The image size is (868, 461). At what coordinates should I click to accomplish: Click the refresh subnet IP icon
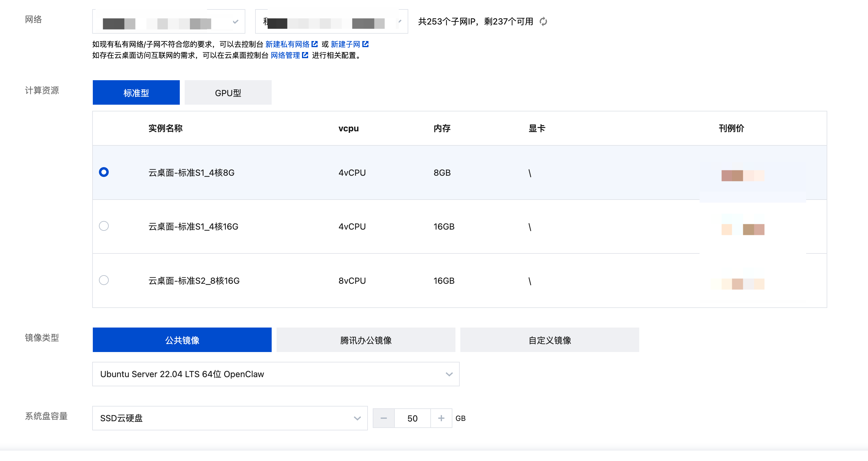(x=543, y=21)
